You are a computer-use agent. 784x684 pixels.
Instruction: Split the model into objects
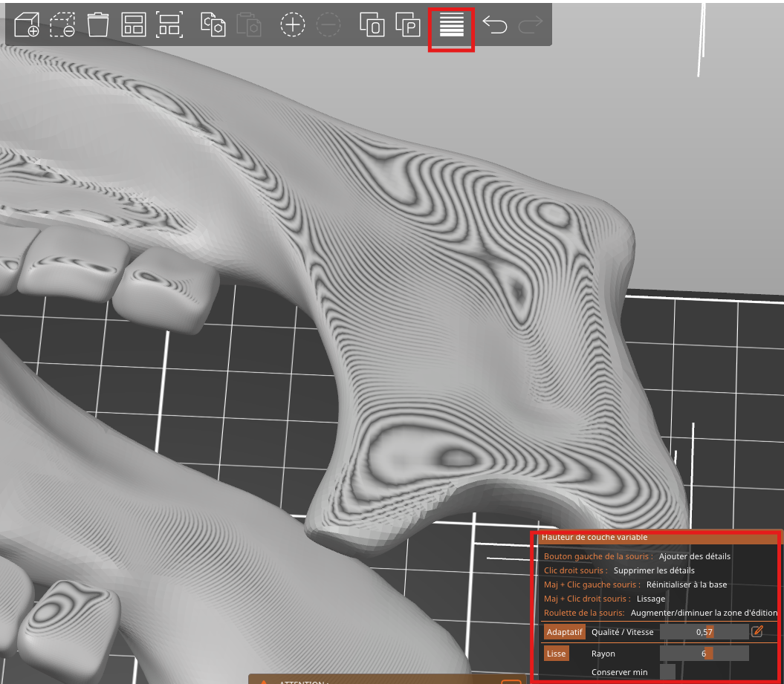click(372, 25)
